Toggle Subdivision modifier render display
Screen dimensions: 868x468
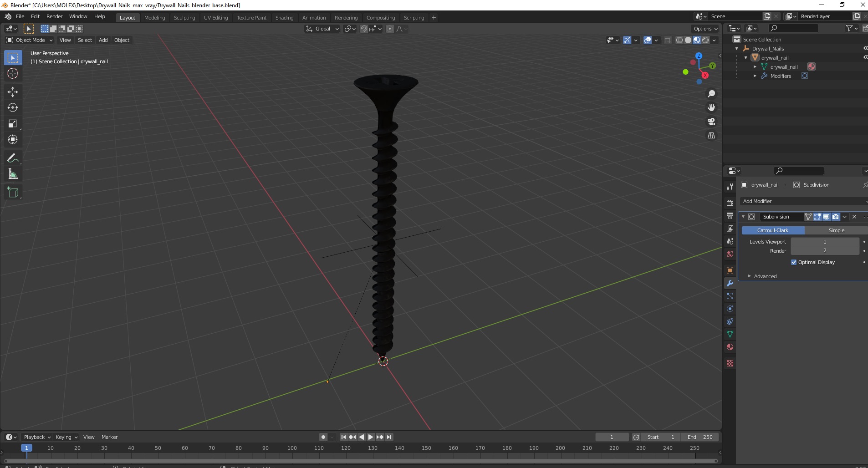pos(835,217)
